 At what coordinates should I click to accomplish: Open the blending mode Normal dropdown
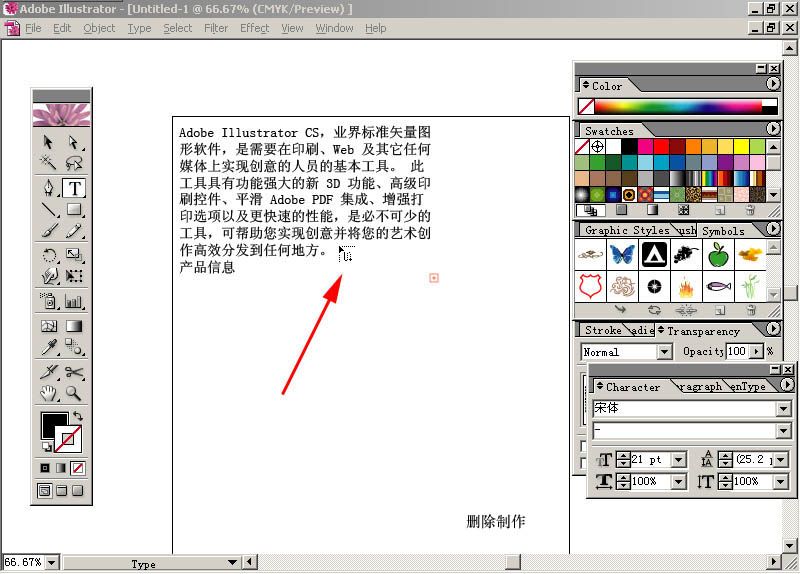pyautogui.click(x=664, y=352)
